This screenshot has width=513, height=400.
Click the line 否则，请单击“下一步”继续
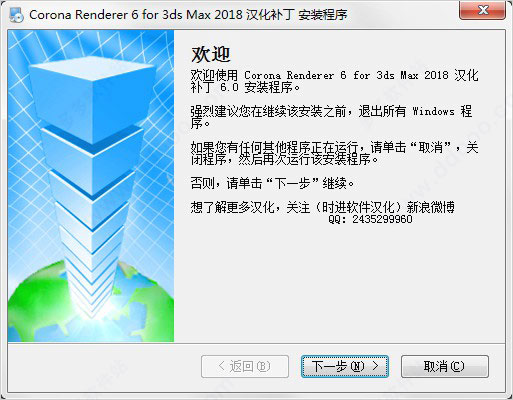pos(272,183)
